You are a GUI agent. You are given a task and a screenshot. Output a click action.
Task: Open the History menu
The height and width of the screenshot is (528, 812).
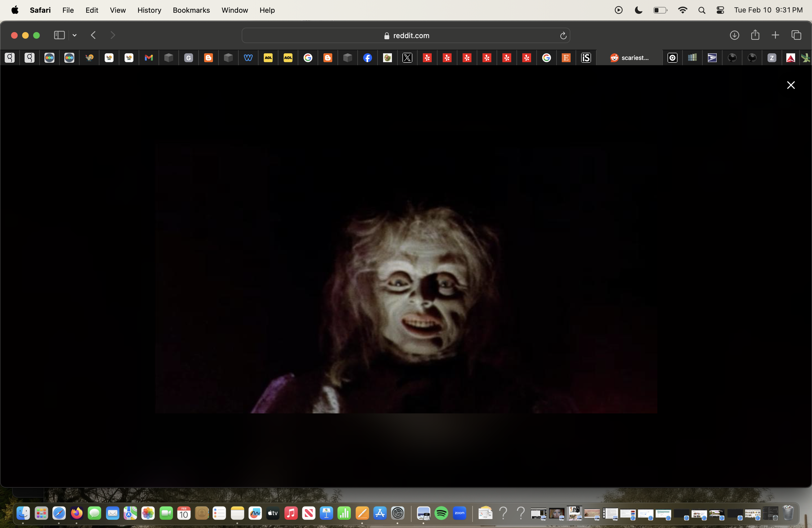pos(149,10)
